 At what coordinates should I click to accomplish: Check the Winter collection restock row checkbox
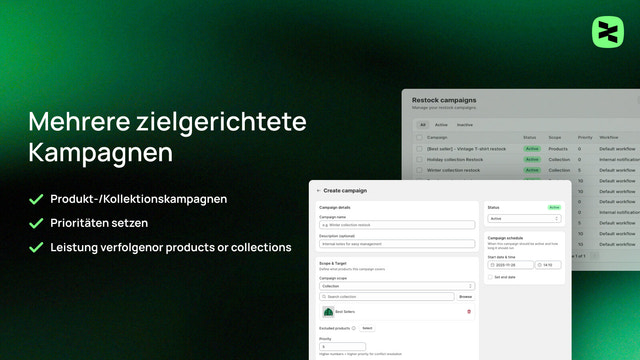pyautogui.click(x=419, y=170)
